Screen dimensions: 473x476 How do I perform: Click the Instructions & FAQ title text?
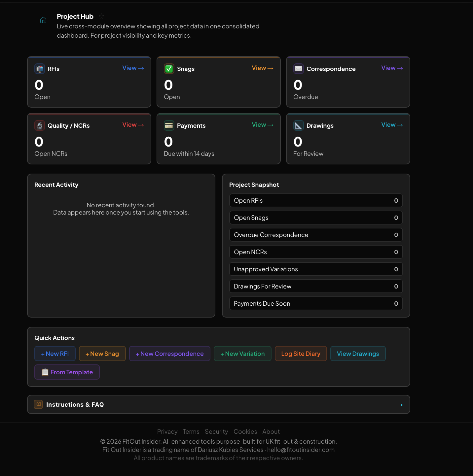[75, 404]
